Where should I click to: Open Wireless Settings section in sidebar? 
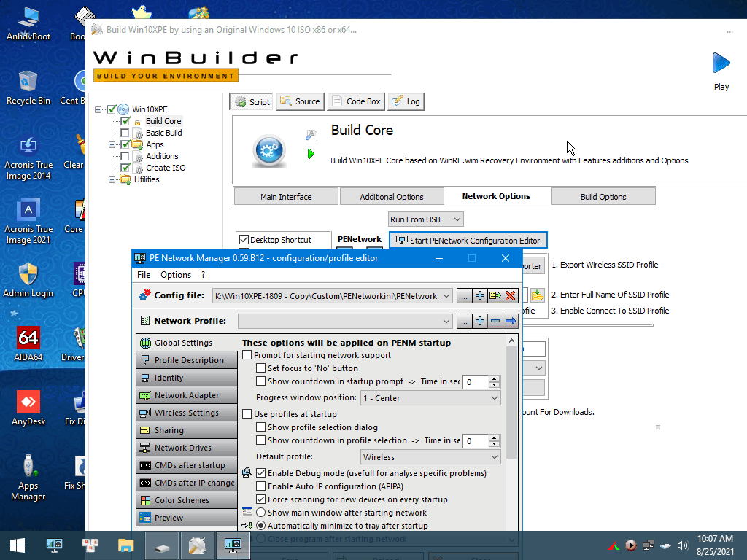(x=186, y=413)
